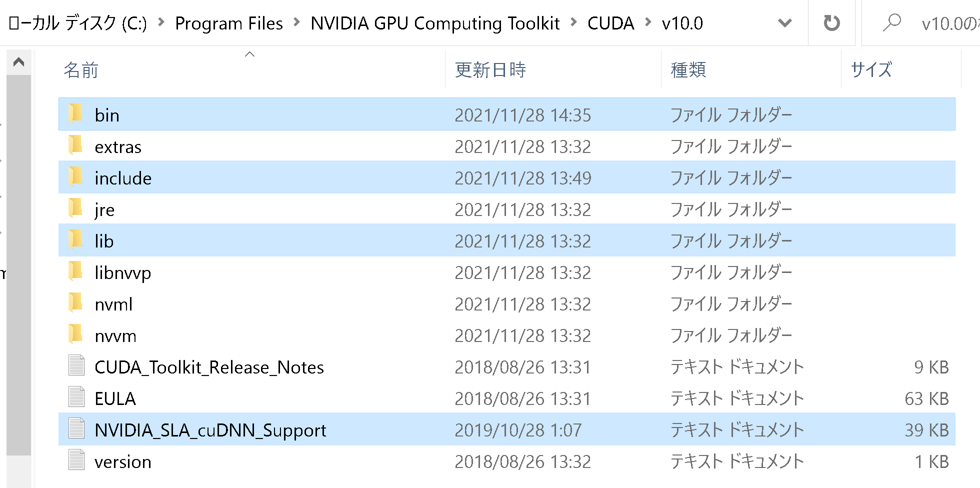Select the EULA text document icon
This screenshot has width=980, height=488.
76,397
